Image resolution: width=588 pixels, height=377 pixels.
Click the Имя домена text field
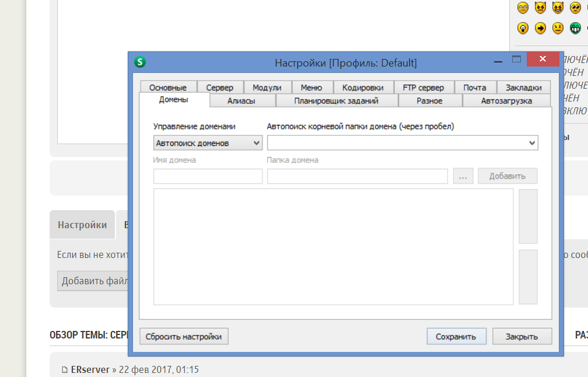[208, 176]
